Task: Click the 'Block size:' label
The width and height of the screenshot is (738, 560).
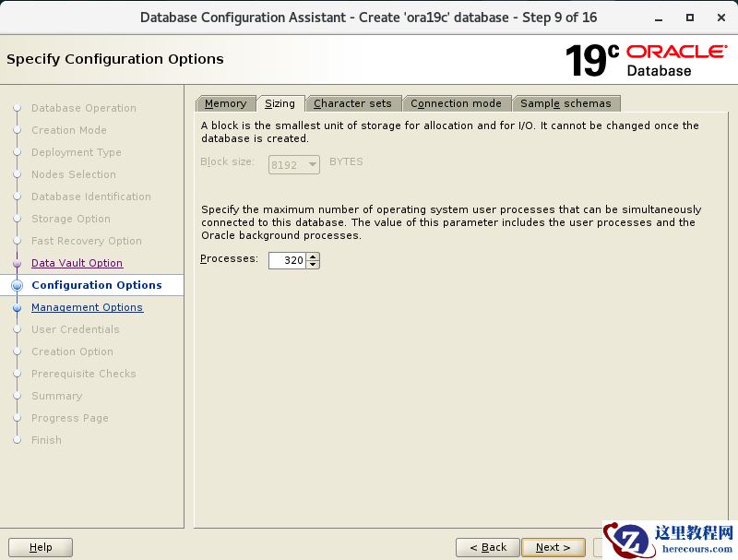Action: [x=227, y=161]
